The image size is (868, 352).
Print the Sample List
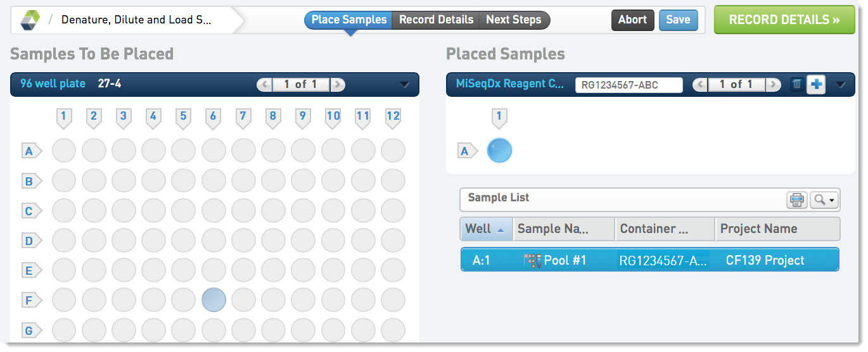pos(796,199)
